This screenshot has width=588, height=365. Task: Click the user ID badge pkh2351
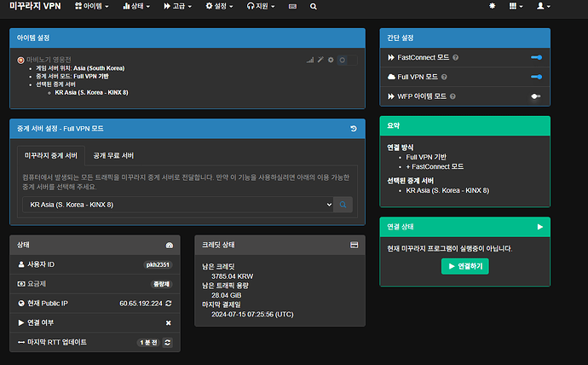click(158, 265)
